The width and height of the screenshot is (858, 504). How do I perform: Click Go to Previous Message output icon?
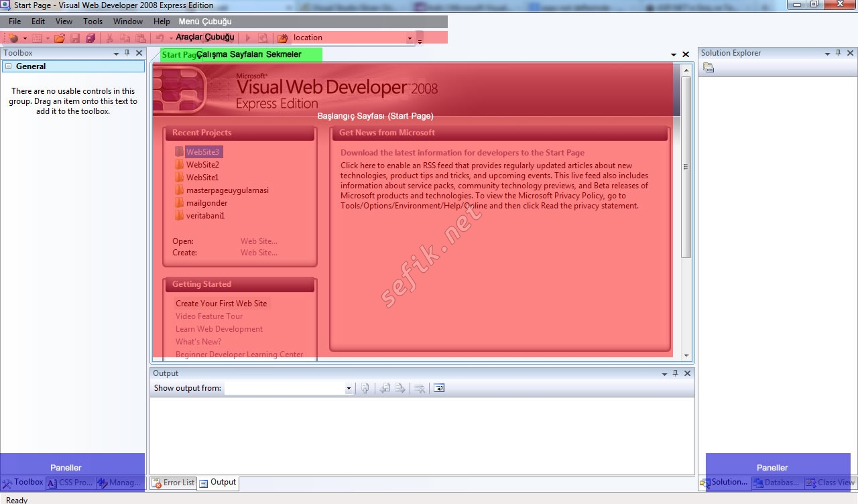385,388
